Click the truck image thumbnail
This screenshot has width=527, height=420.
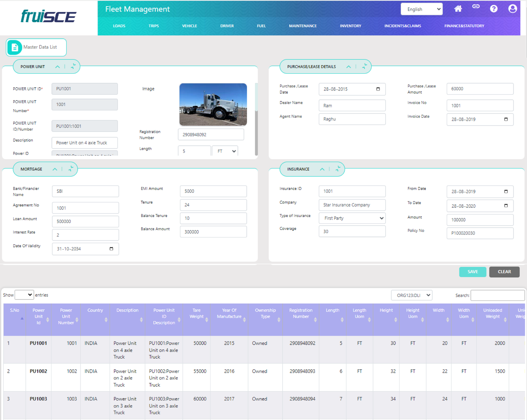point(213,105)
